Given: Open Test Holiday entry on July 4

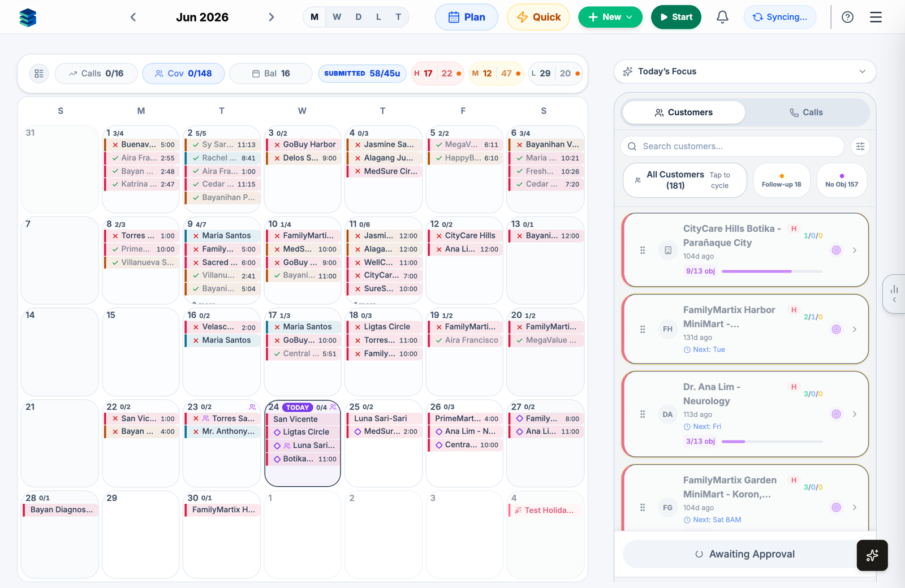Looking at the screenshot, I should 545,510.
